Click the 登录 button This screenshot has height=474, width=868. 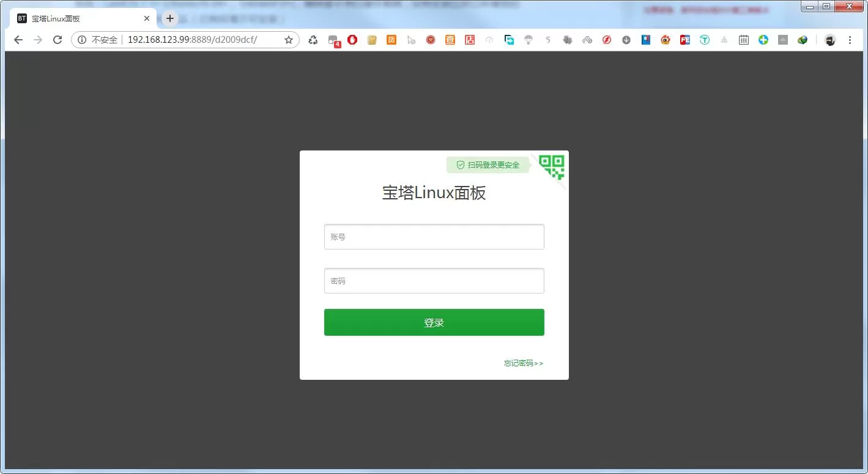coord(434,322)
